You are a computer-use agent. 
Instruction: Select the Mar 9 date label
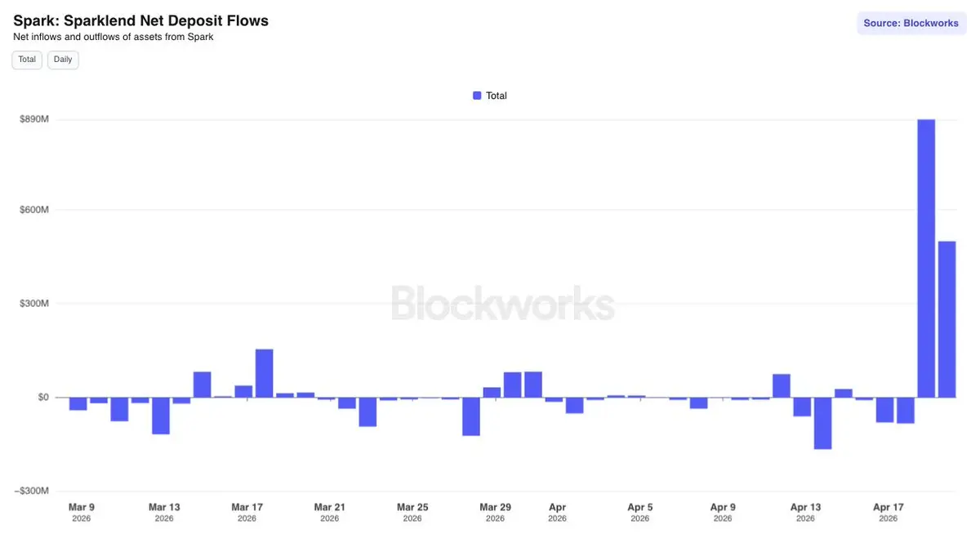click(x=82, y=508)
